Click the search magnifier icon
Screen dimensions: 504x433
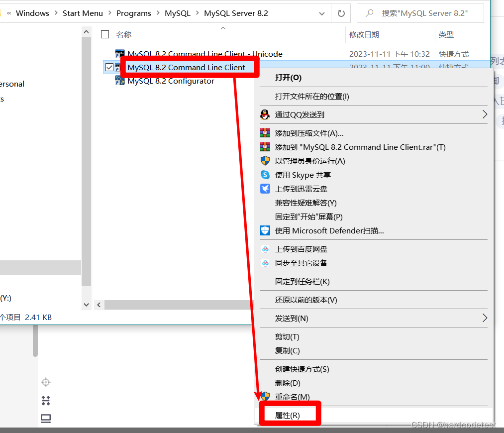tap(370, 13)
